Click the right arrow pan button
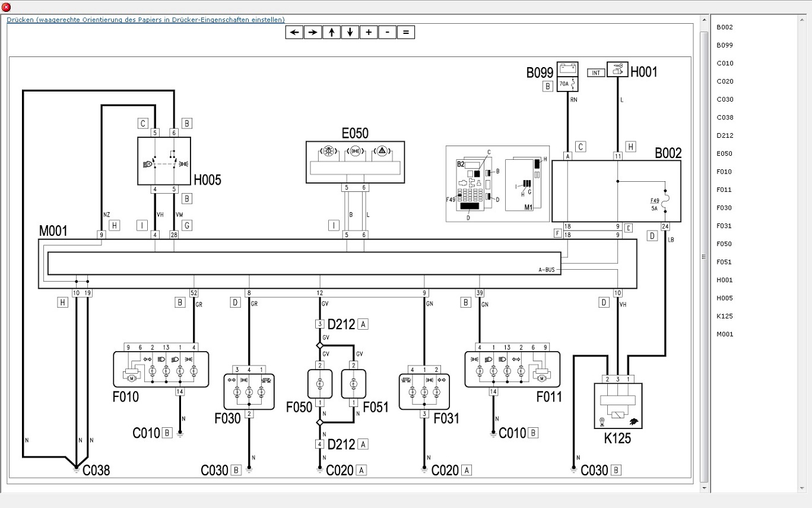This screenshot has height=508, width=812. pyautogui.click(x=313, y=32)
